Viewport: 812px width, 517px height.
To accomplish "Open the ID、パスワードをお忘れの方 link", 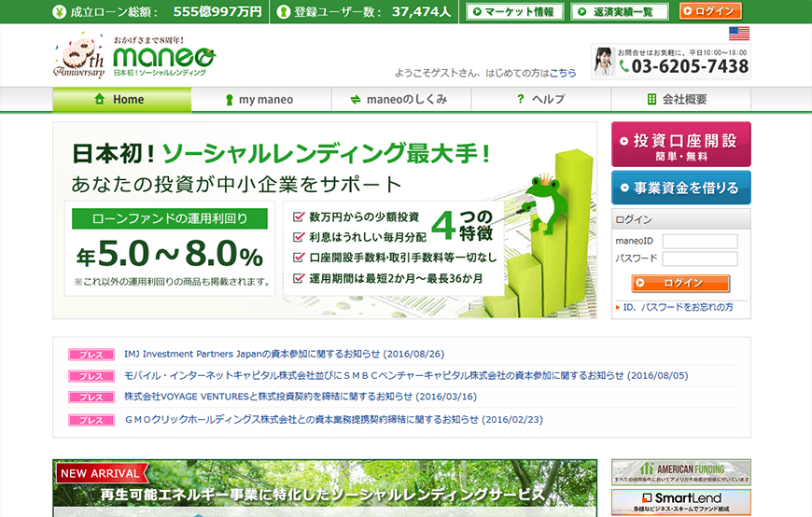I will tap(678, 307).
